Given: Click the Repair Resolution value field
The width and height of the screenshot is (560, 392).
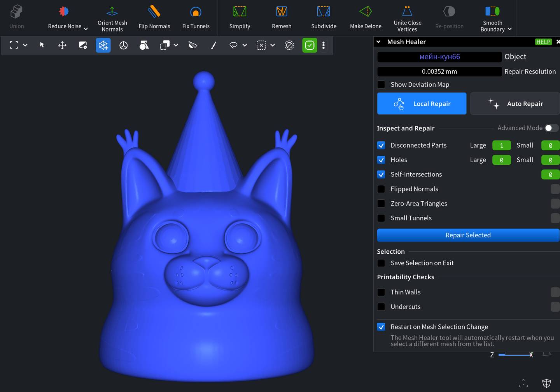Looking at the screenshot, I should [x=439, y=71].
